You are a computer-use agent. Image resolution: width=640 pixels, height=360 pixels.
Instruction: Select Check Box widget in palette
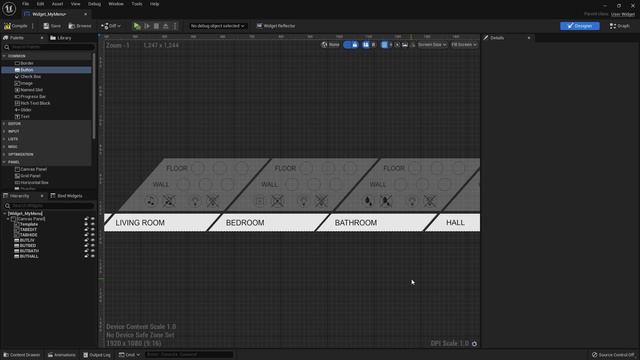[31, 77]
